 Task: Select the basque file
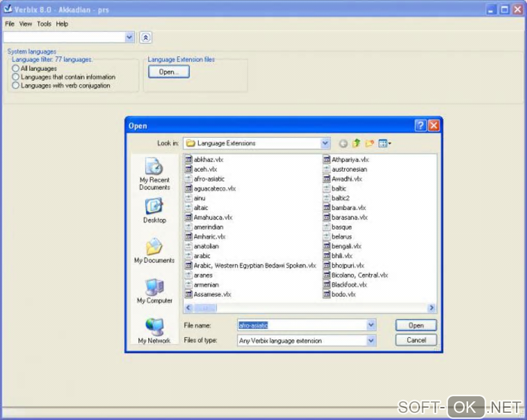[337, 227]
